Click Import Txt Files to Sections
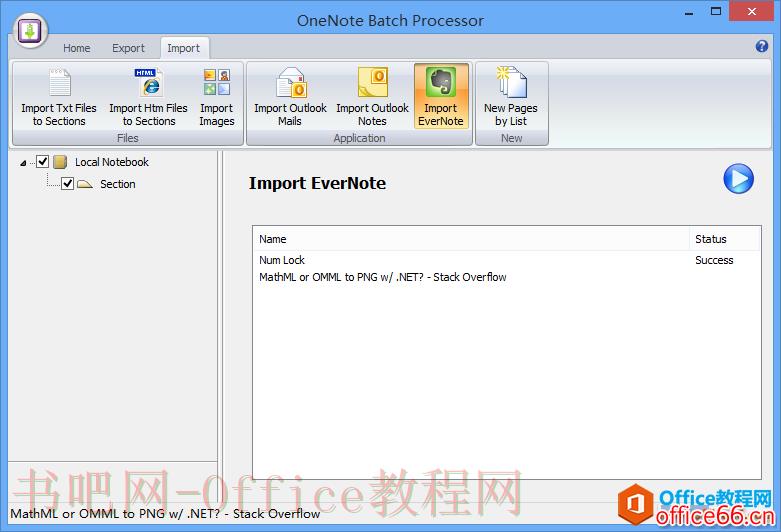This screenshot has width=781, height=532. click(x=59, y=97)
